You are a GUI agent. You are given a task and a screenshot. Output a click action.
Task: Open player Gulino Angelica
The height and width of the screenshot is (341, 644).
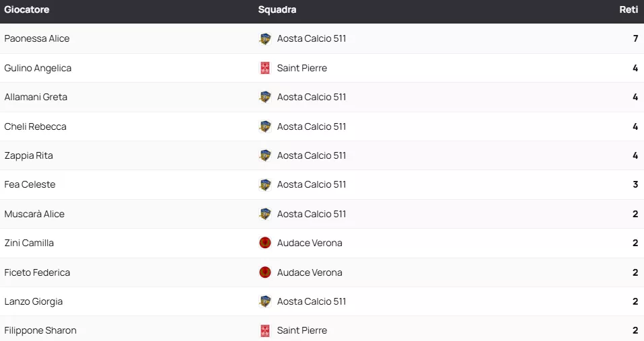point(38,68)
